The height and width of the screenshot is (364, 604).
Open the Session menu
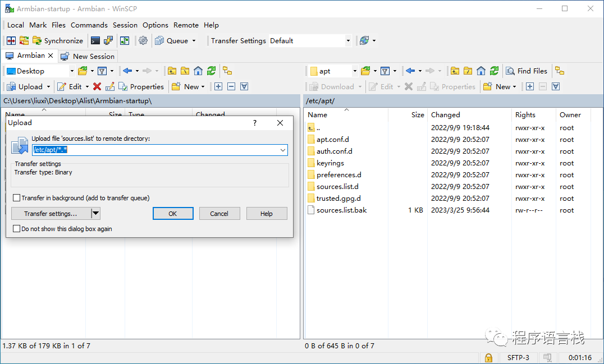pyautogui.click(x=125, y=25)
